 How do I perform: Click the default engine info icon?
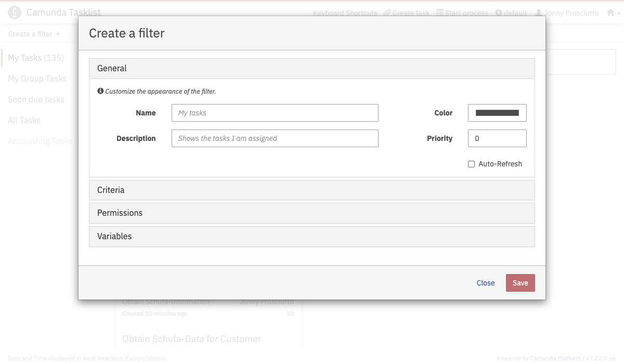499,13
